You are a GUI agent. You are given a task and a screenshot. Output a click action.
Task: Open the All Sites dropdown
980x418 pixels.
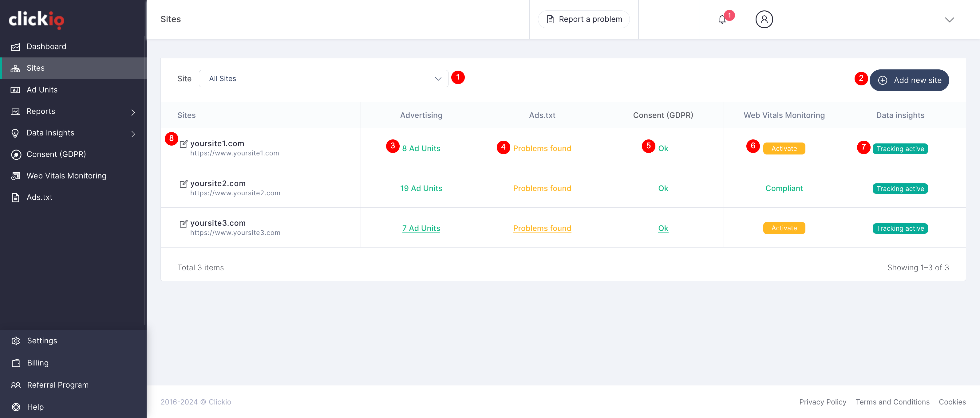tap(323, 79)
